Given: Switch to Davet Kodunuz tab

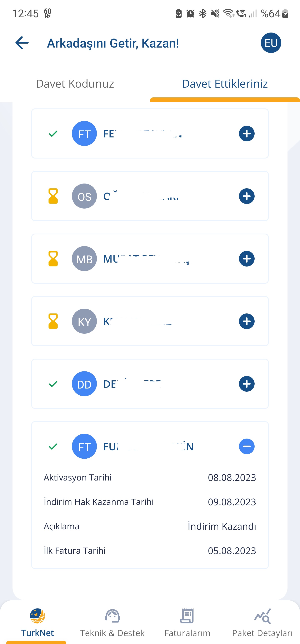Looking at the screenshot, I should 75,84.
